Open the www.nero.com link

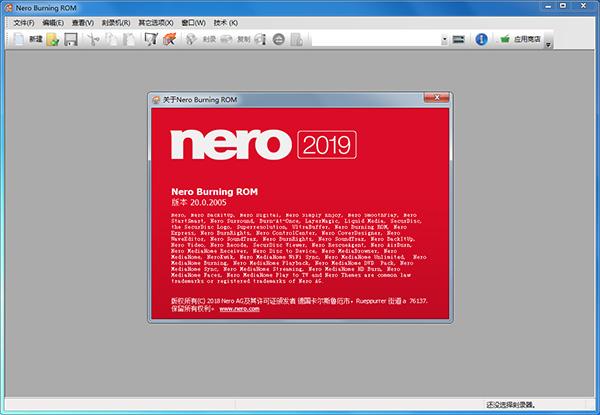(x=240, y=309)
